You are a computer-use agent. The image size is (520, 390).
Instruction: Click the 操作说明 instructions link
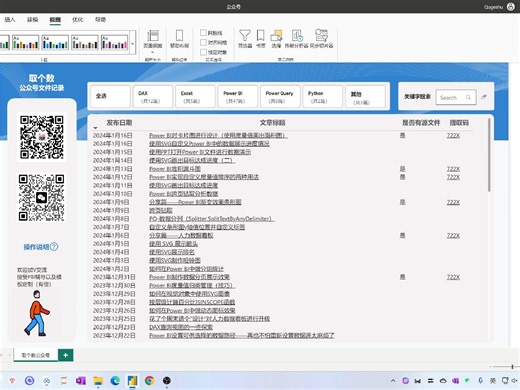[x=36, y=247]
